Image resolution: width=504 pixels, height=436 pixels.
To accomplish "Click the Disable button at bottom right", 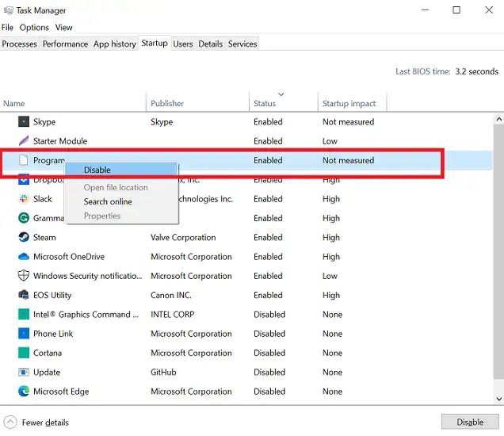I will coord(470,422).
